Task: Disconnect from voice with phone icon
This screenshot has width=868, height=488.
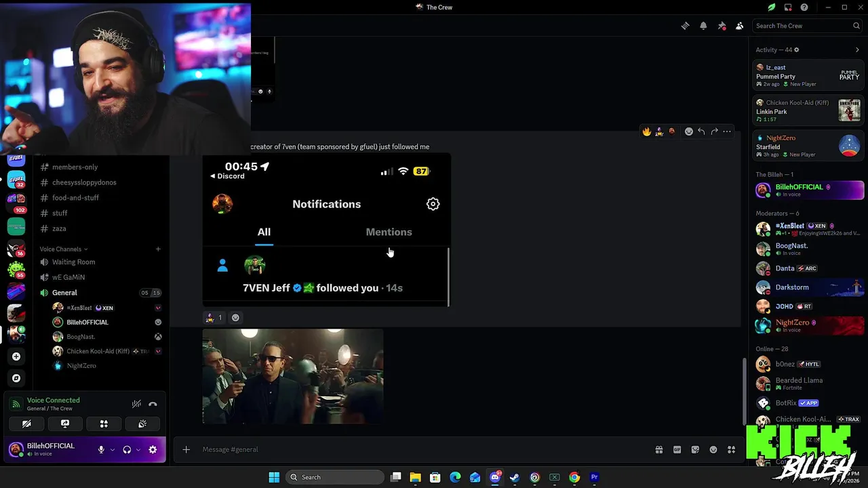Action: (153, 404)
